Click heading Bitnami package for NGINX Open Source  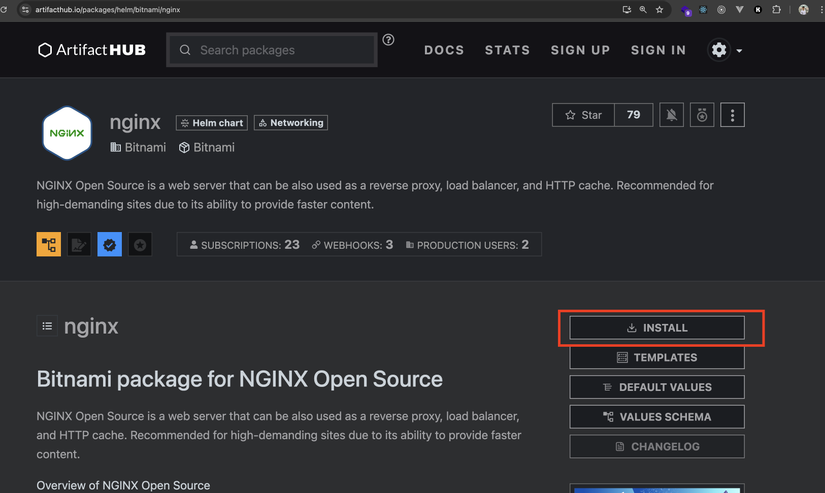coord(239,379)
